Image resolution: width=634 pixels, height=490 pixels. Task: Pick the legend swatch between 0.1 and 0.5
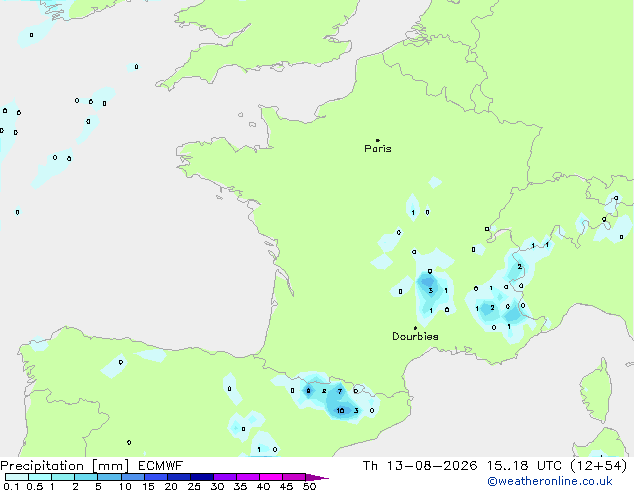pyautogui.click(x=17, y=477)
